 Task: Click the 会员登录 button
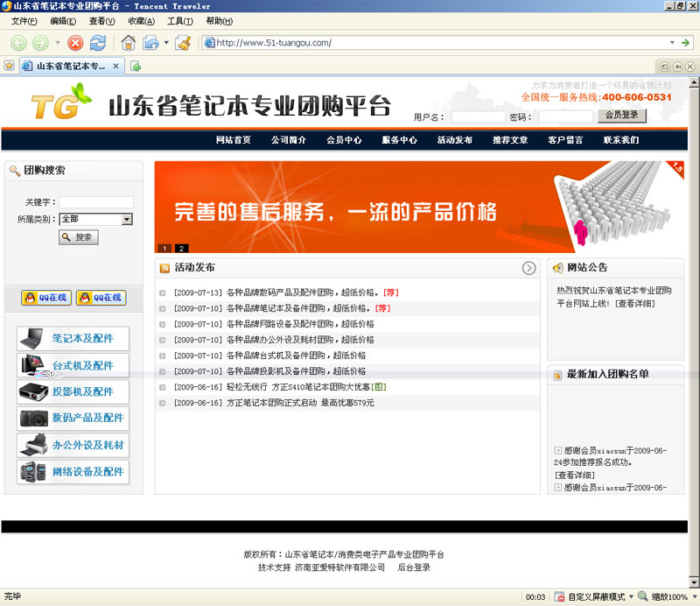[622, 116]
